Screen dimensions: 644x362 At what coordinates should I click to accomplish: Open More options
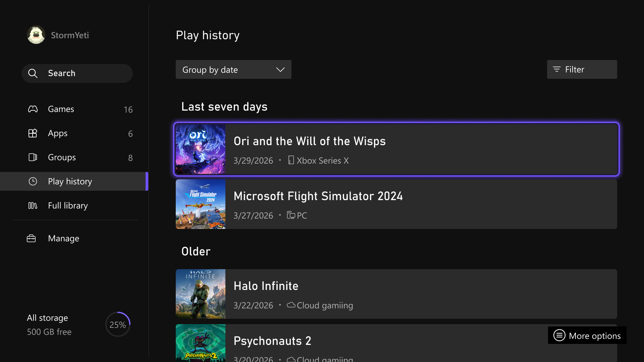(586, 335)
